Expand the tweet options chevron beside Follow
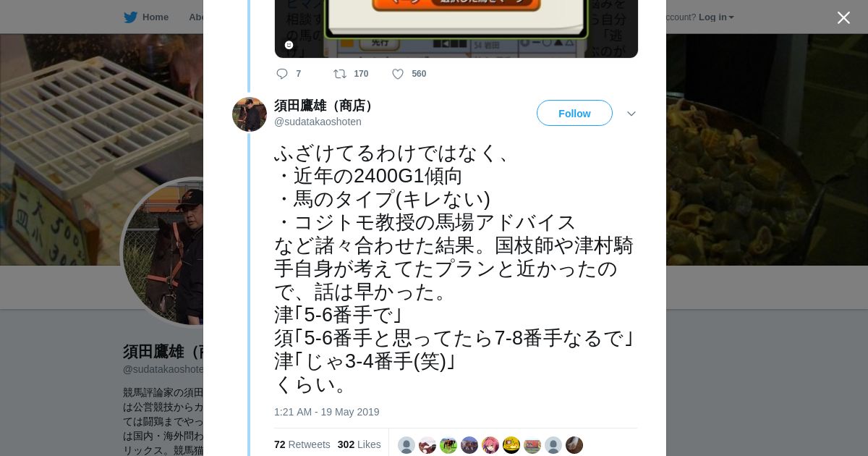The width and height of the screenshot is (868, 456). 631,114
